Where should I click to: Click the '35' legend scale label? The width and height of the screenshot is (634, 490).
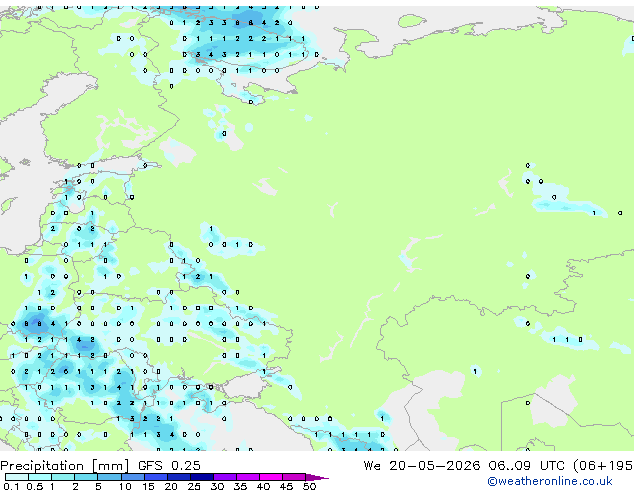tap(240, 486)
